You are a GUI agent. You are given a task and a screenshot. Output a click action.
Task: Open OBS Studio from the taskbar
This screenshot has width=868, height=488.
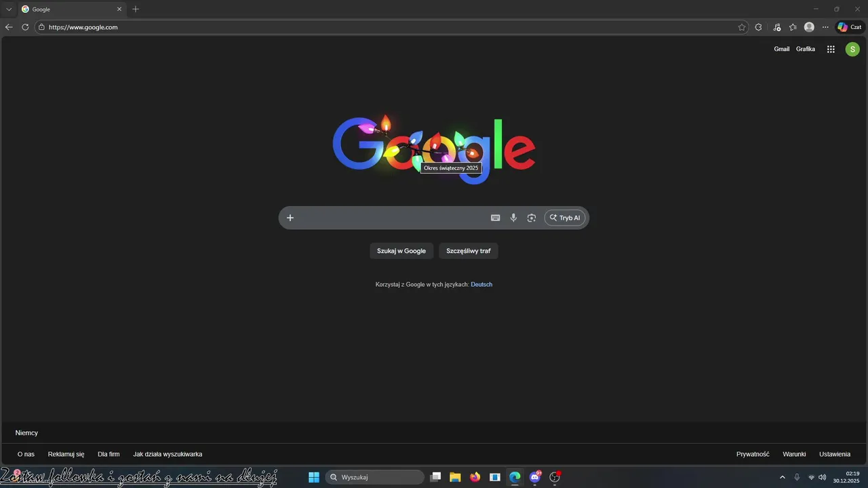click(x=555, y=477)
